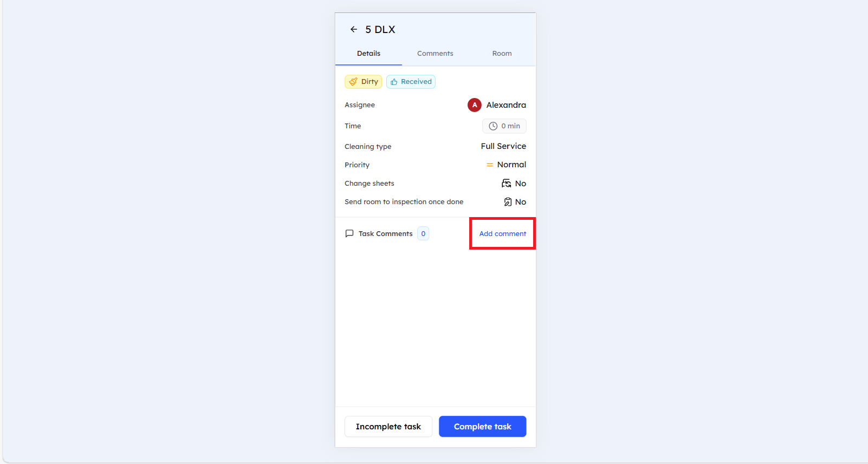
Task: Open the Room tab
Action: pos(502,54)
